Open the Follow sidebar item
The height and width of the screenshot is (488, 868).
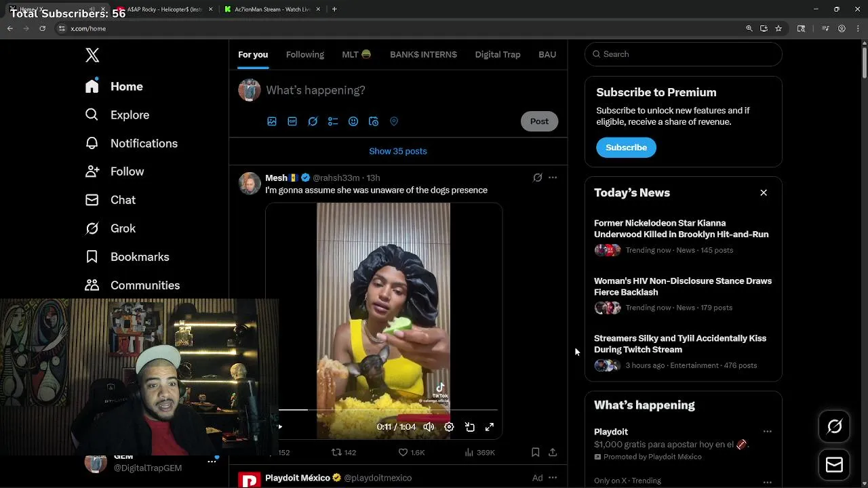(x=114, y=171)
